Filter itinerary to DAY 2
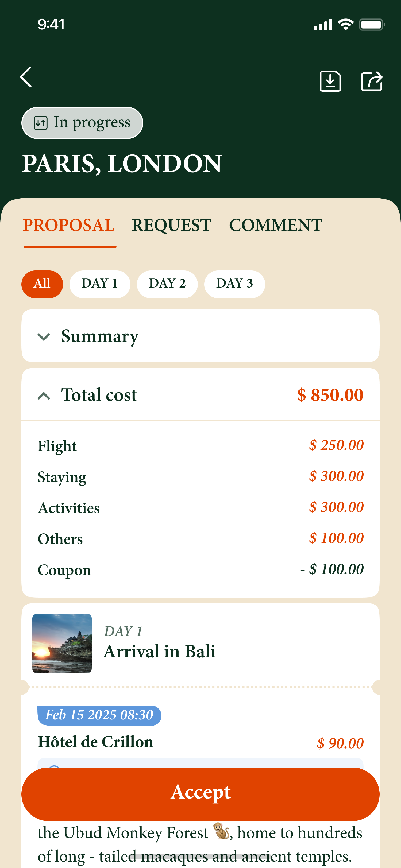401x868 pixels. click(167, 284)
